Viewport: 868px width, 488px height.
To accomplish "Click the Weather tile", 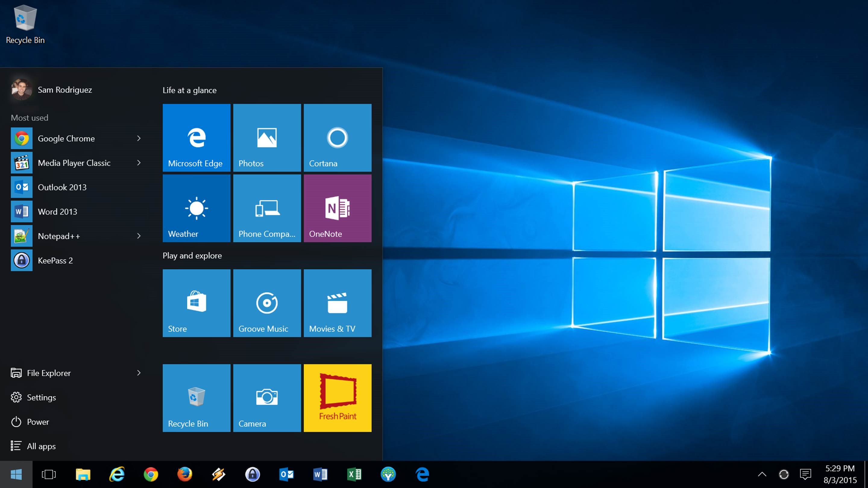I will point(197,208).
